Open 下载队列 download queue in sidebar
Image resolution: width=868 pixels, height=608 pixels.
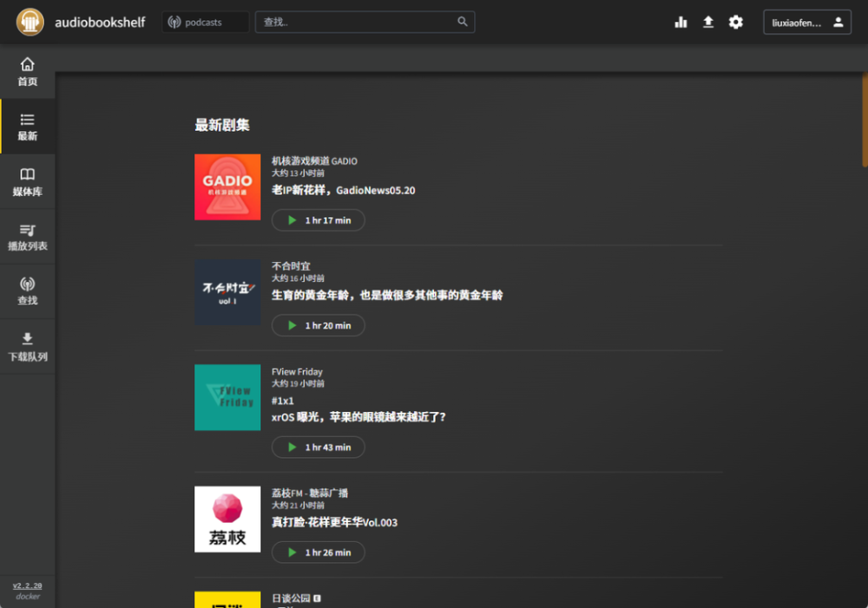tap(28, 347)
